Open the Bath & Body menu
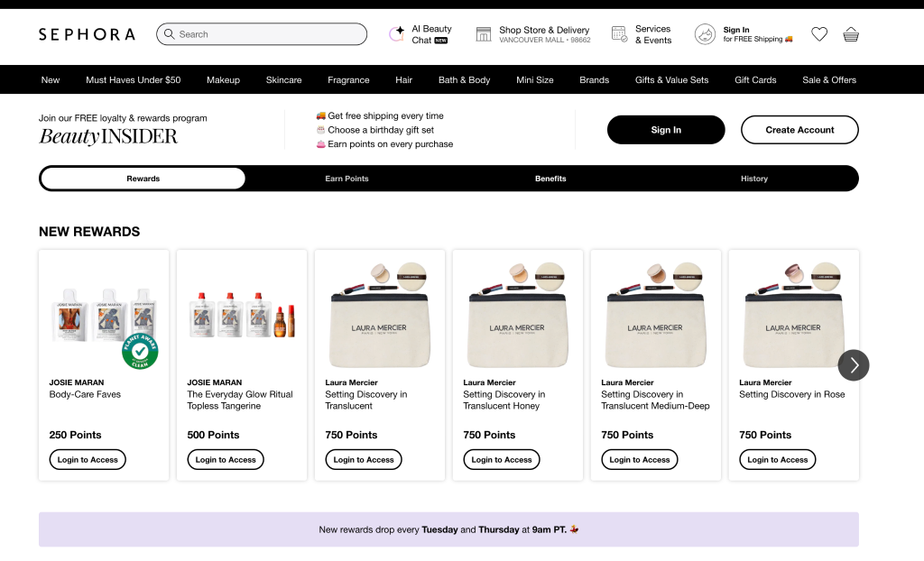This screenshot has width=924, height=561. point(465,79)
